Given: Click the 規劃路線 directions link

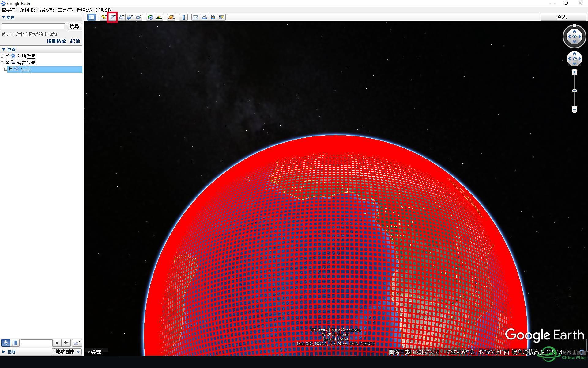Looking at the screenshot, I should click(56, 41).
